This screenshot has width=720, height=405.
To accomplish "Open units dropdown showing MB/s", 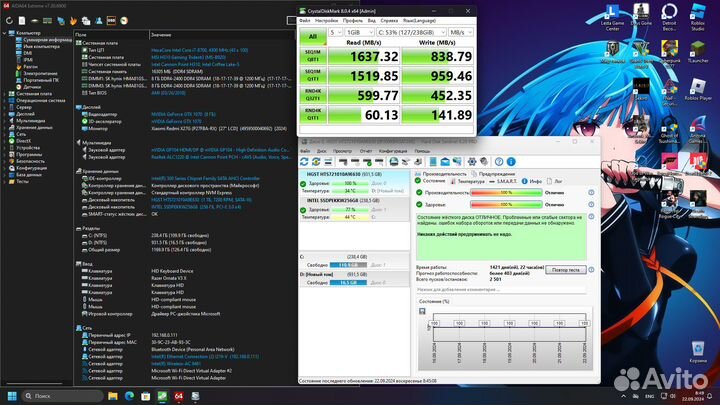I will [461, 32].
